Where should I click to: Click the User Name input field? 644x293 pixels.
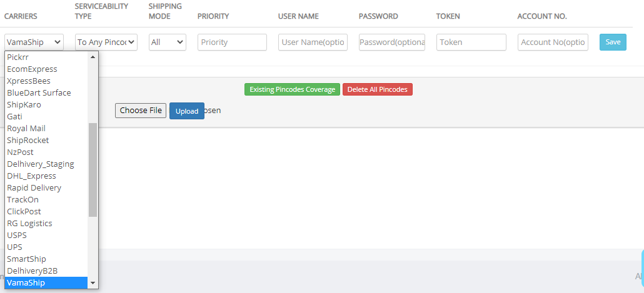[x=313, y=42]
